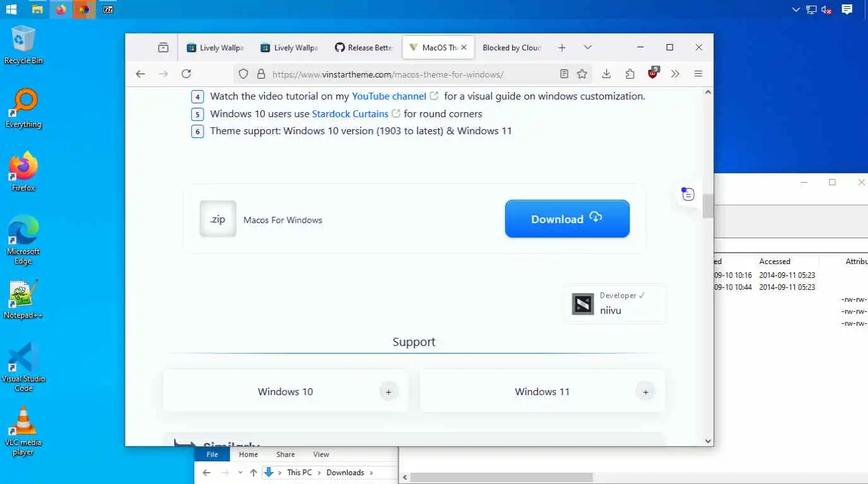
Task: Open the colorful app icon on the taskbar
Action: (84, 9)
